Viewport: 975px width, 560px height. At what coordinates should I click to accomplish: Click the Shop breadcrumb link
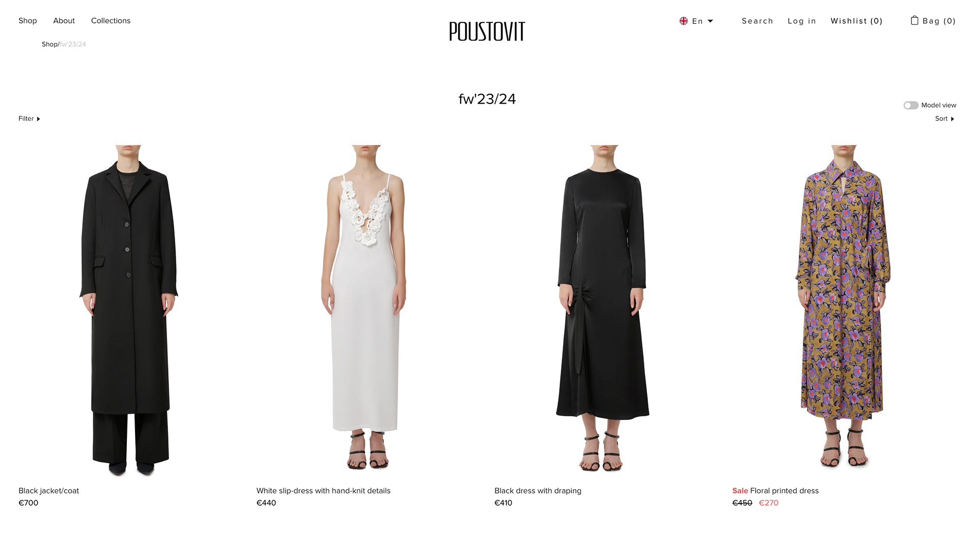point(50,44)
